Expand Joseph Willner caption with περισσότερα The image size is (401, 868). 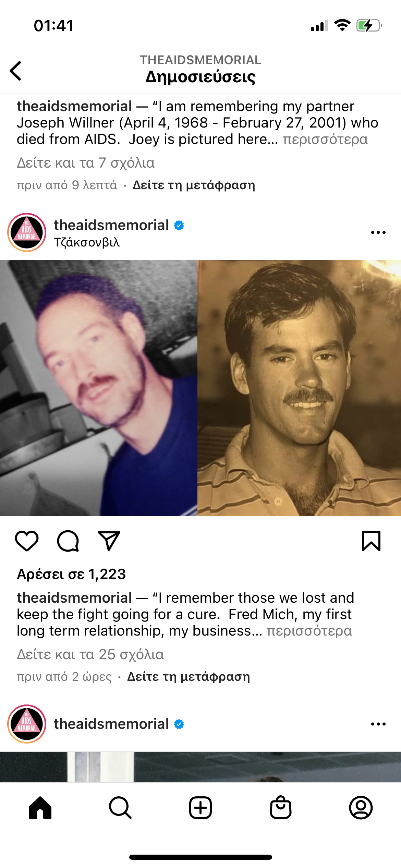[x=325, y=139]
